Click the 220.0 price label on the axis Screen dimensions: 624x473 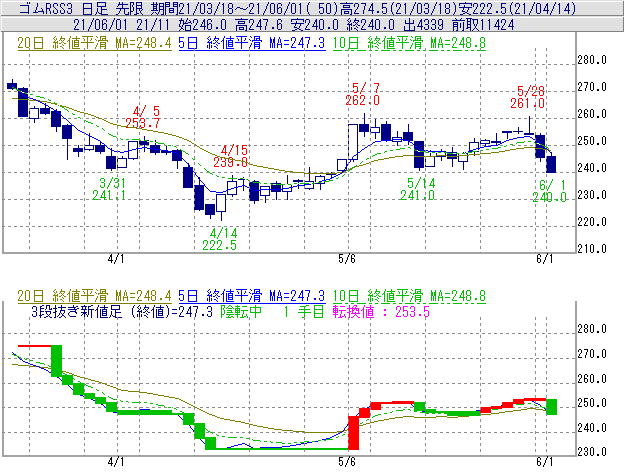point(592,222)
